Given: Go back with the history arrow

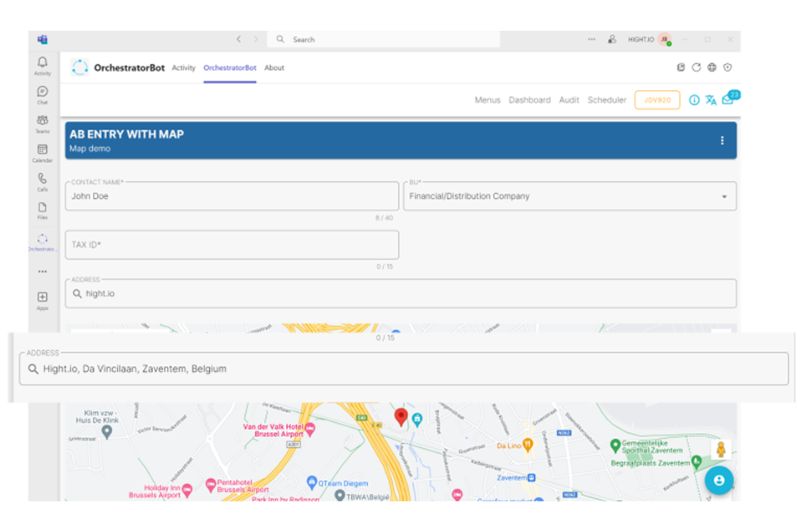Looking at the screenshot, I should [x=239, y=39].
